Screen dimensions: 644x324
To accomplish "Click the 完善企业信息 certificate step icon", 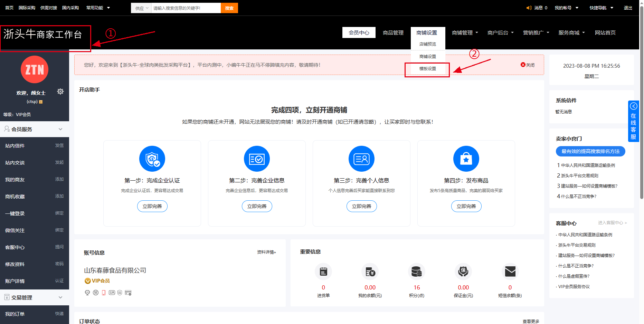I will (257, 159).
